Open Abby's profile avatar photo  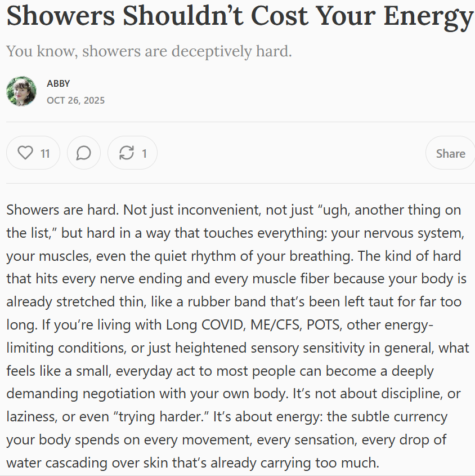pyautogui.click(x=21, y=92)
